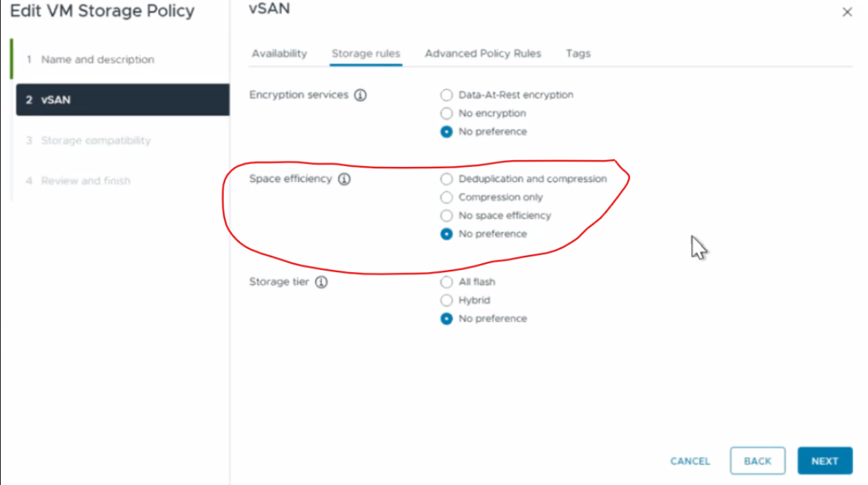
Task: Click the Encryption services info icon
Action: click(x=361, y=95)
